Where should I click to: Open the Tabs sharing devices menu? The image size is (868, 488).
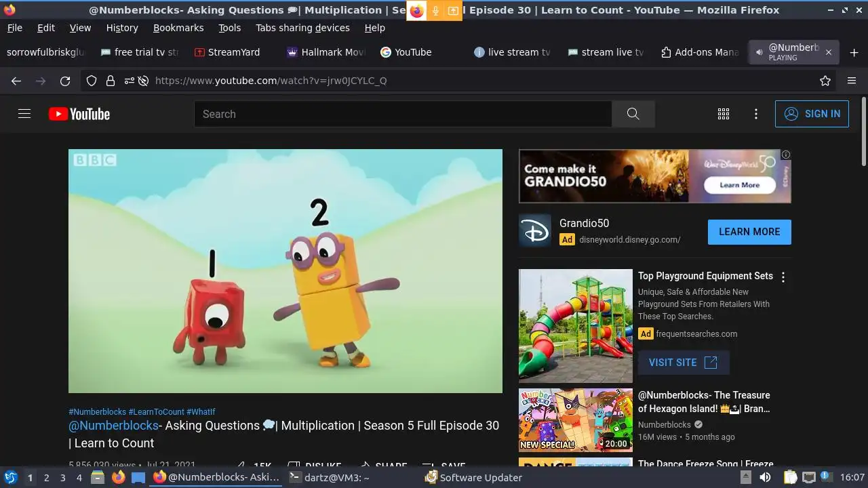coord(302,28)
